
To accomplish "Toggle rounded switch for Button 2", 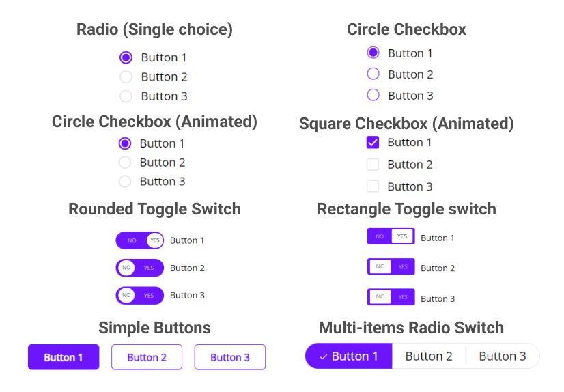I will (x=139, y=268).
